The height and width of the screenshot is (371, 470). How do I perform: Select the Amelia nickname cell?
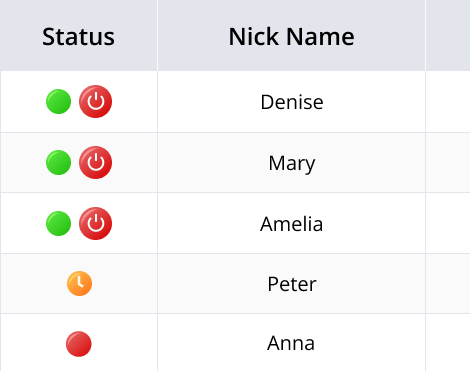(x=291, y=223)
